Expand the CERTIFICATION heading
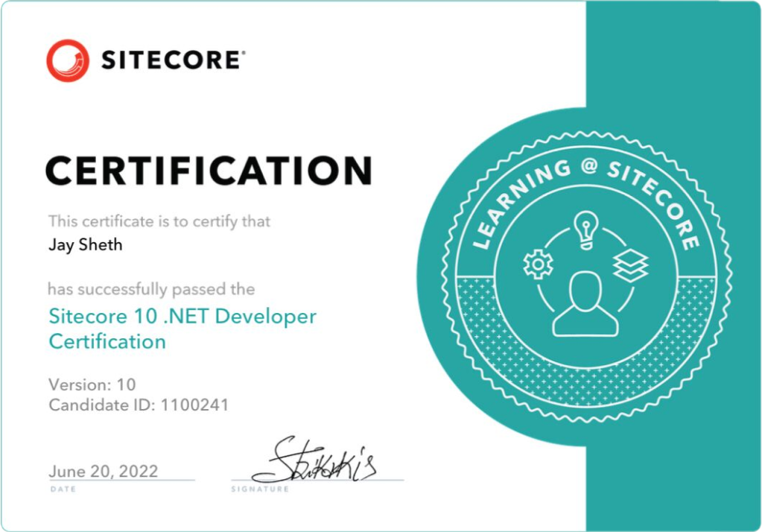 coord(209,170)
